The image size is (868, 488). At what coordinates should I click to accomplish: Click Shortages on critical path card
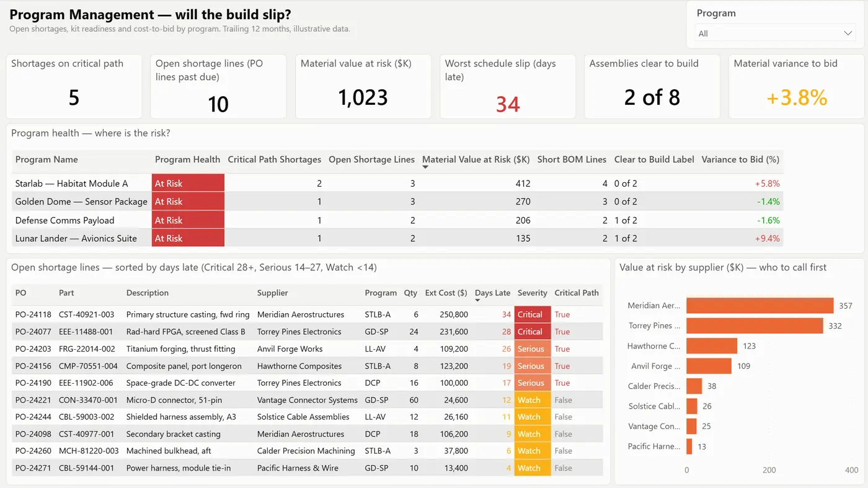click(74, 86)
